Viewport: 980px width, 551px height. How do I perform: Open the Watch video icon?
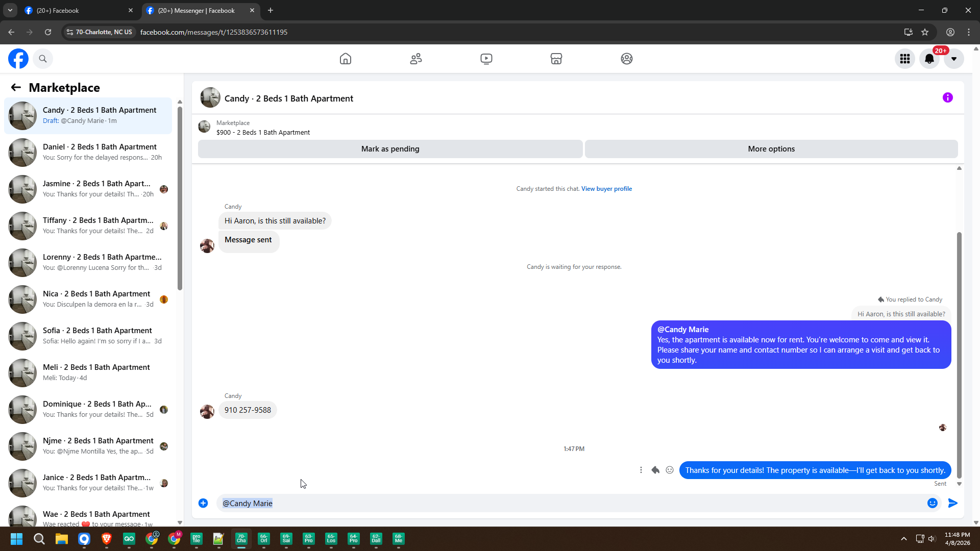tap(486, 59)
